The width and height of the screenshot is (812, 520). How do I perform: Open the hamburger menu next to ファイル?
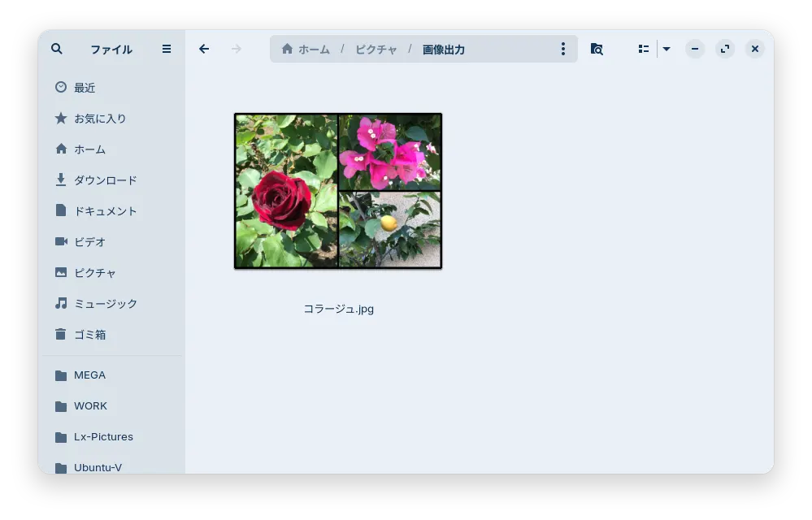click(x=166, y=49)
